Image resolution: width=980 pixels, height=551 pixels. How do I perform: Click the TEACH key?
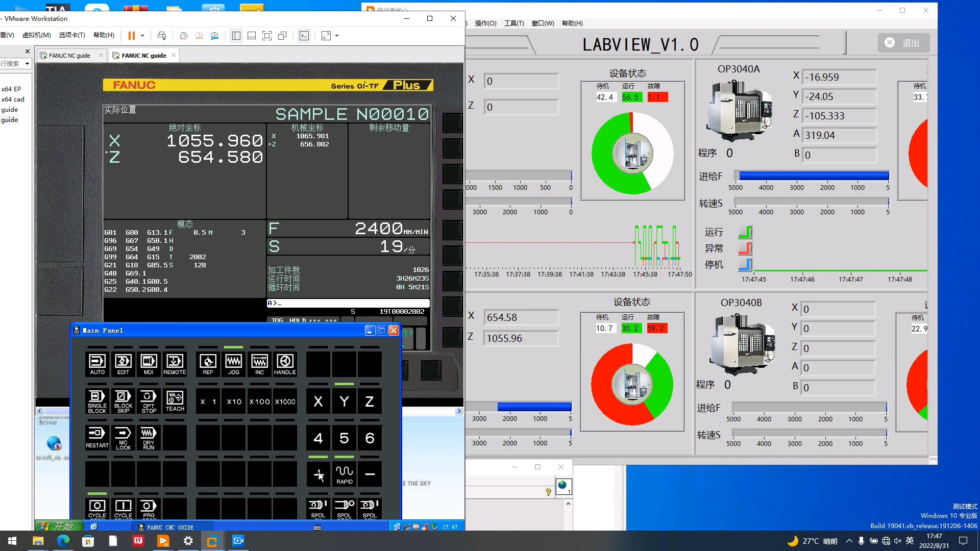[x=175, y=401]
